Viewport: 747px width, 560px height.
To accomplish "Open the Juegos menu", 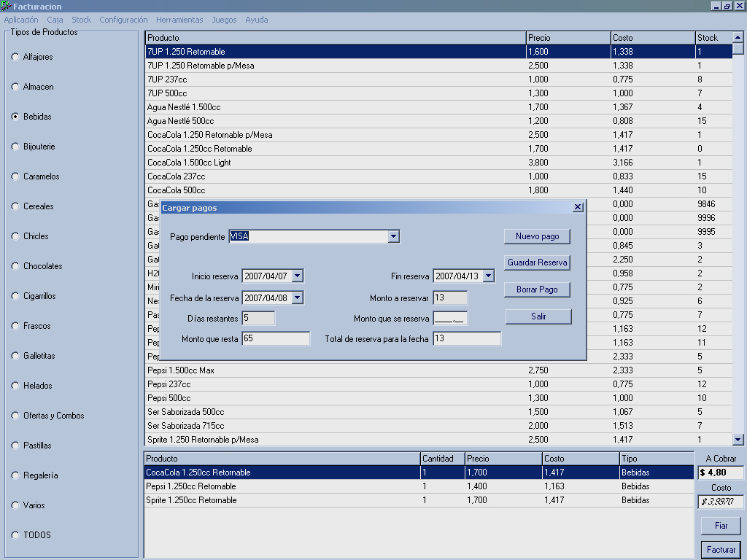I will 224,20.
